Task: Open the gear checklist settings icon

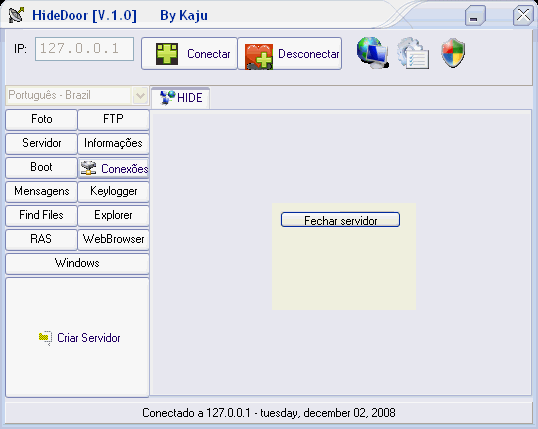Action: [413, 54]
